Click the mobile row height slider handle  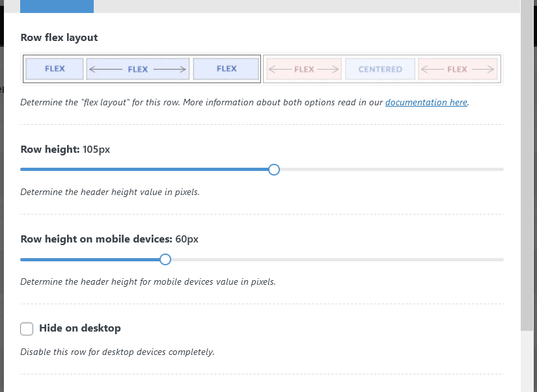click(165, 259)
